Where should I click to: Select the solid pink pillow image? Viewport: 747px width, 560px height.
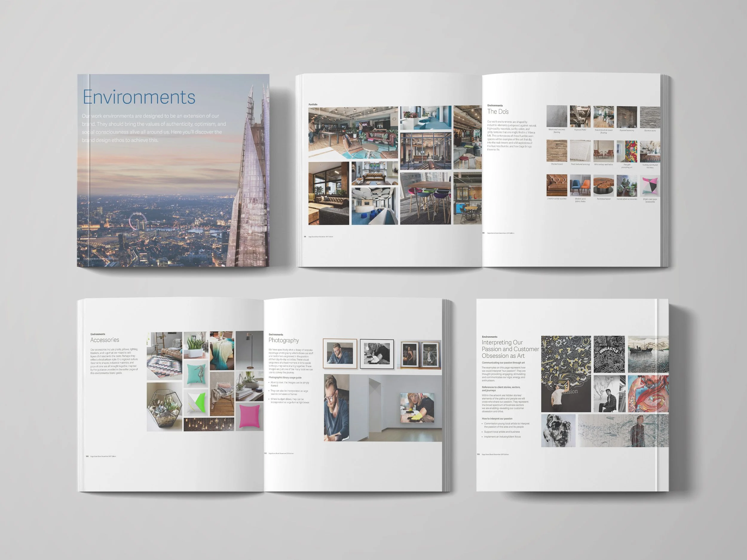pos(249,416)
